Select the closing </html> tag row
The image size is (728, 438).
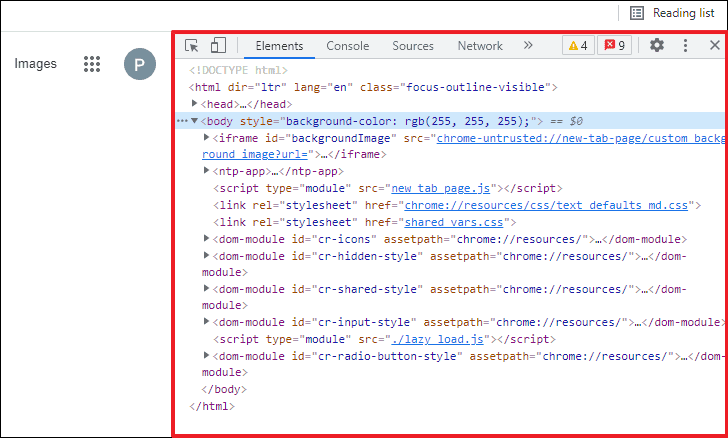click(x=212, y=406)
